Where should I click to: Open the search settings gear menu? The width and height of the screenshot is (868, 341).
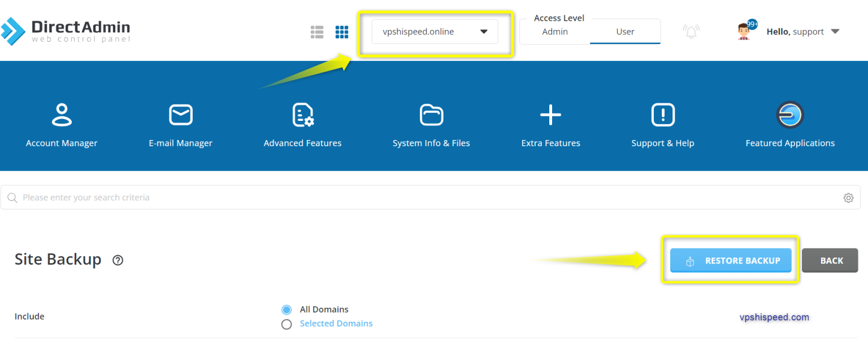tap(848, 198)
